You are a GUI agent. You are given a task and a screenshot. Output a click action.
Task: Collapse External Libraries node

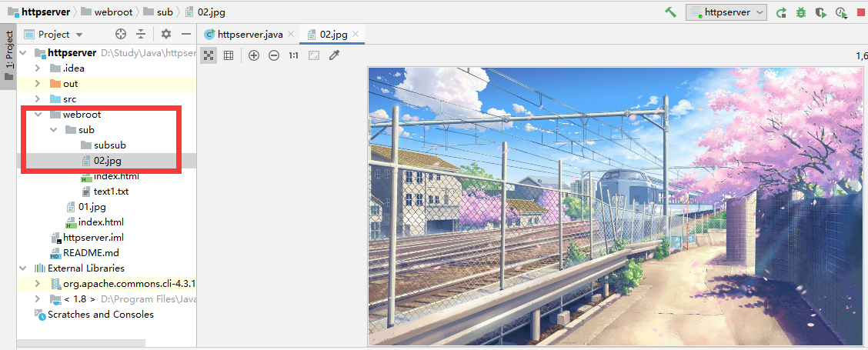click(23, 268)
